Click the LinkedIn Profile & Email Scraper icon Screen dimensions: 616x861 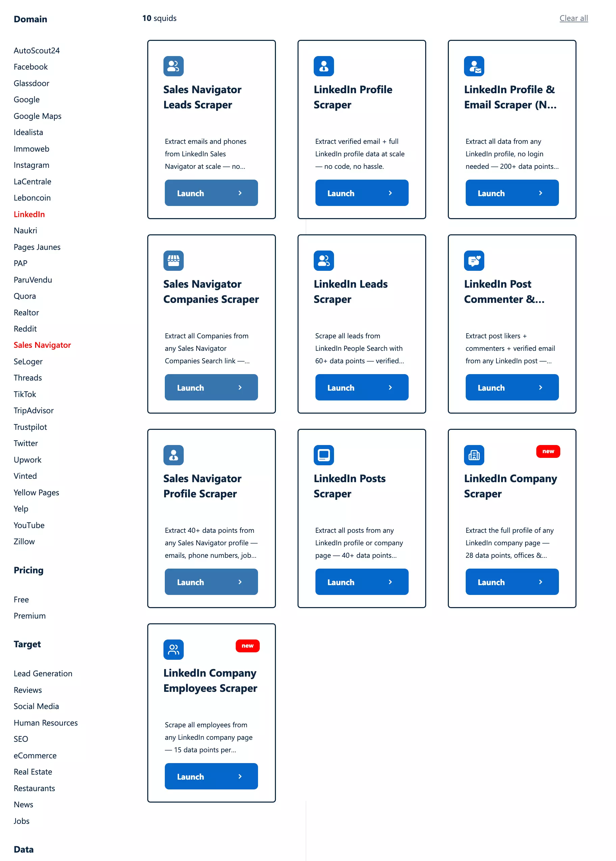click(474, 66)
